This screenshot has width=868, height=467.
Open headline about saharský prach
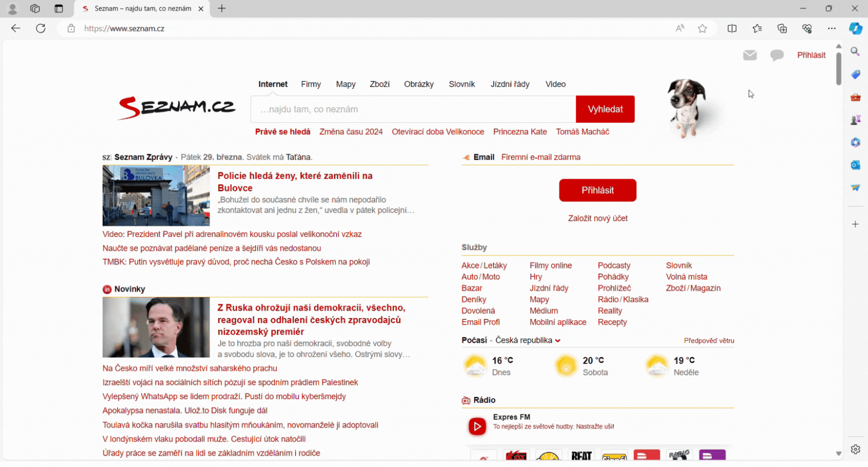[190, 368]
